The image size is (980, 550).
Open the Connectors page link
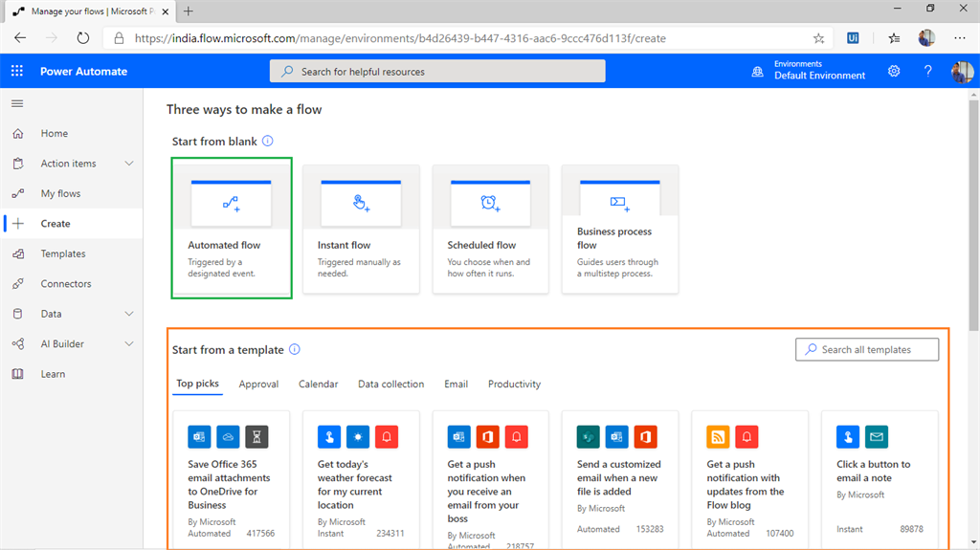tap(66, 284)
